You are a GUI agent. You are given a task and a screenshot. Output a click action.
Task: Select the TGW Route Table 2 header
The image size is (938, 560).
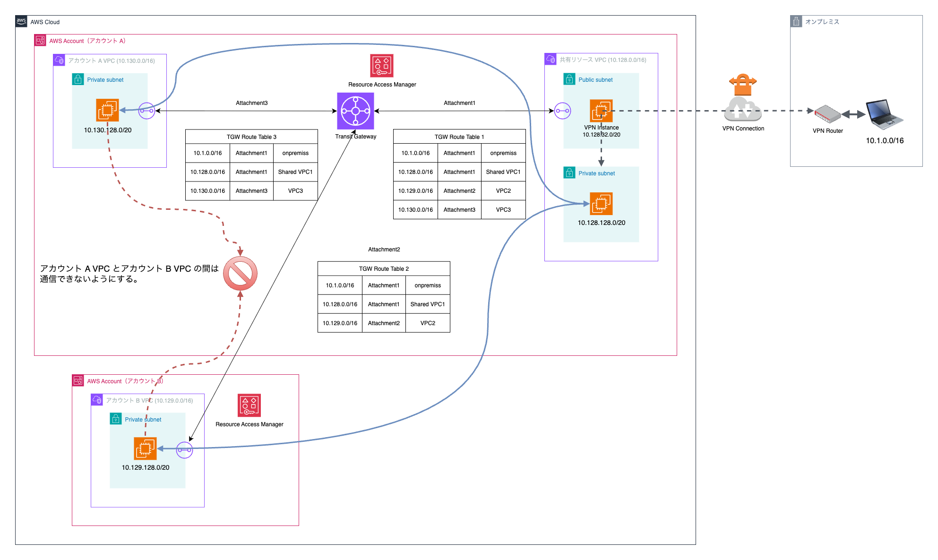[x=384, y=269]
